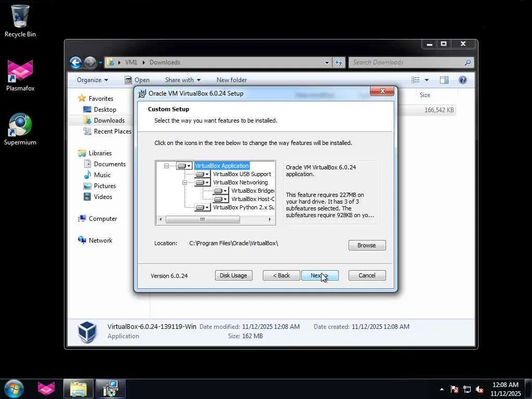Open the Organize menu
This screenshot has height=399, width=532.
click(x=92, y=80)
